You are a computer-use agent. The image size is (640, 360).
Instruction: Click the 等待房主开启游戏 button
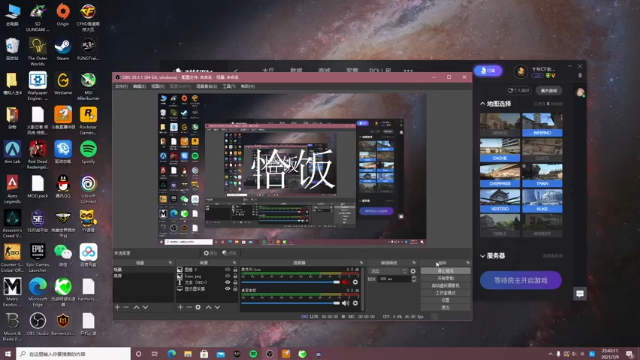[x=520, y=280]
